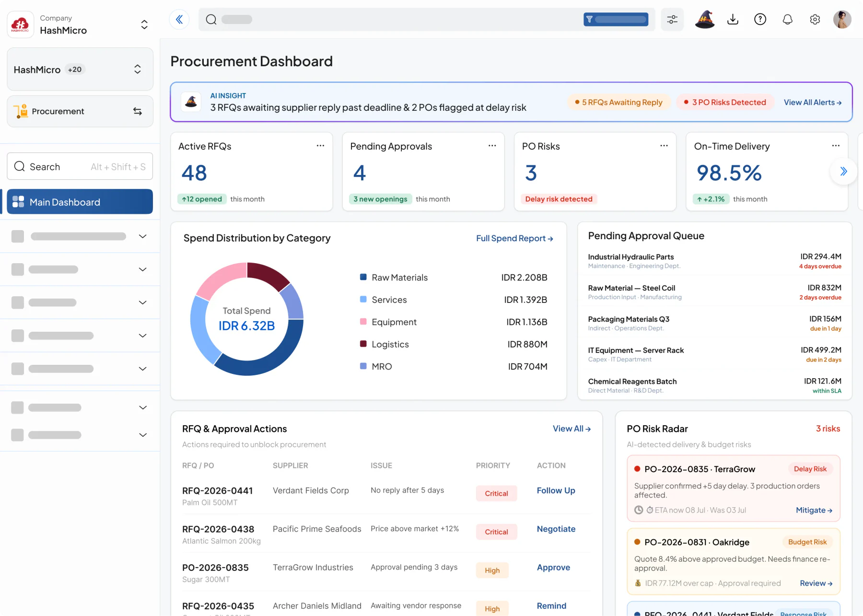Open Pending Approvals card options menu

[492, 146]
